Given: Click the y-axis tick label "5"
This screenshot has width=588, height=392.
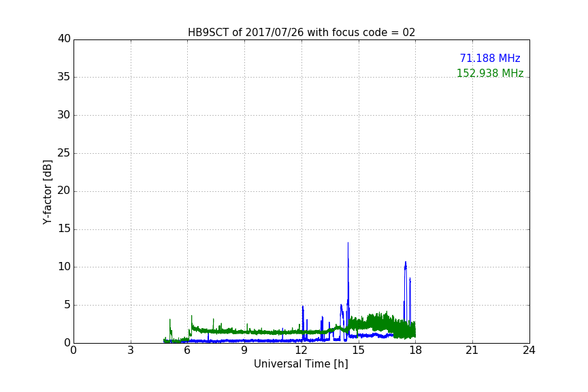Looking at the screenshot, I should pyautogui.click(x=67, y=305).
